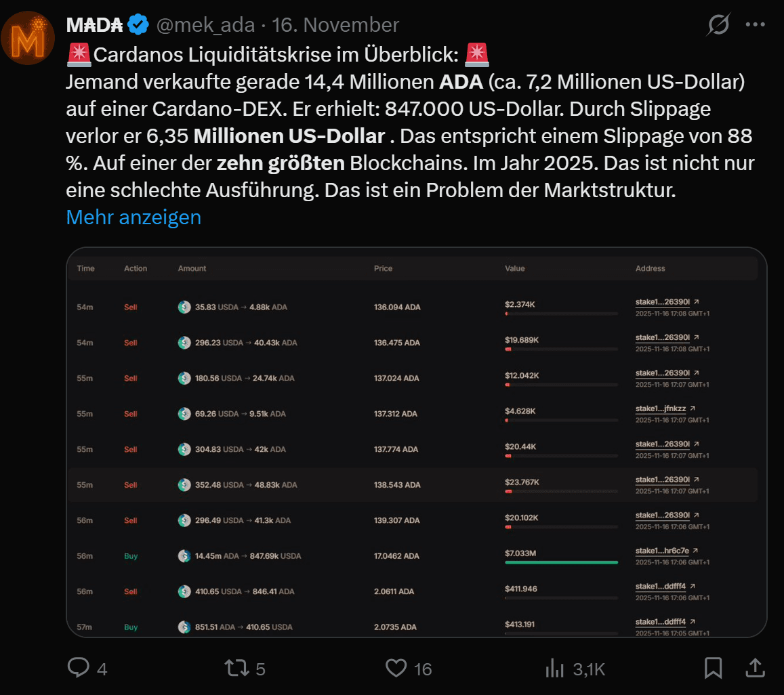This screenshot has height=695, width=784.
Task: Open Grok via the slashed circle icon
Action: click(718, 24)
